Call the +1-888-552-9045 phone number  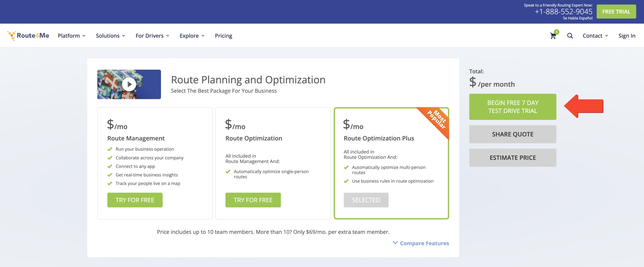[x=563, y=12]
